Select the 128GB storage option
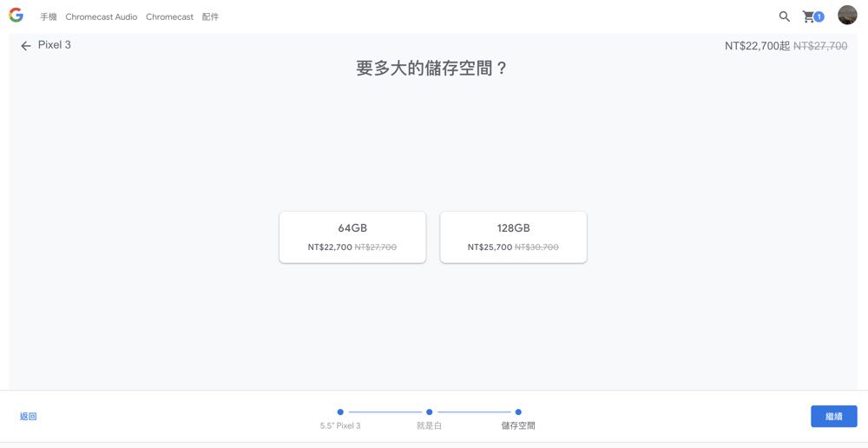 513,237
